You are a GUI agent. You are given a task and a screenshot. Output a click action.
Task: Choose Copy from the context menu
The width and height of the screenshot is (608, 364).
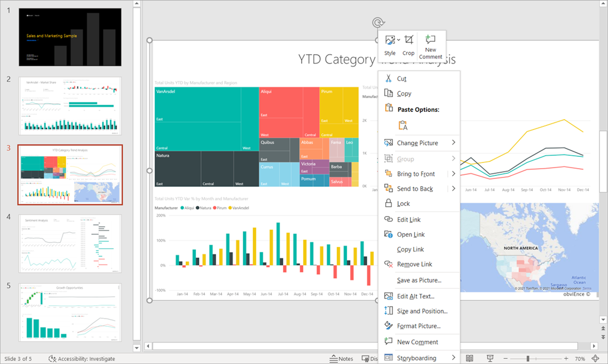[404, 93]
